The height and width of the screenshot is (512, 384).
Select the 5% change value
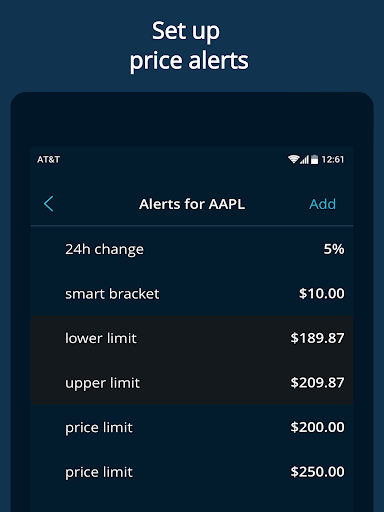click(x=334, y=249)
